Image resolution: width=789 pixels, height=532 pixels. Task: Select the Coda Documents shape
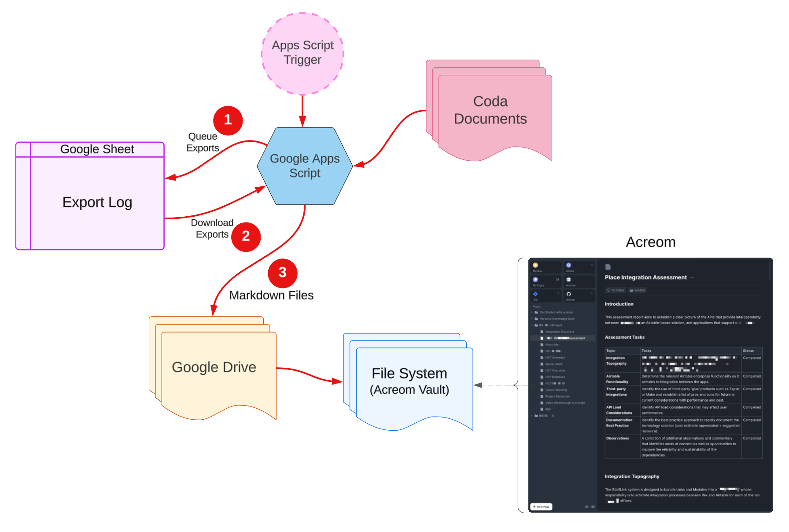(489, 110)
